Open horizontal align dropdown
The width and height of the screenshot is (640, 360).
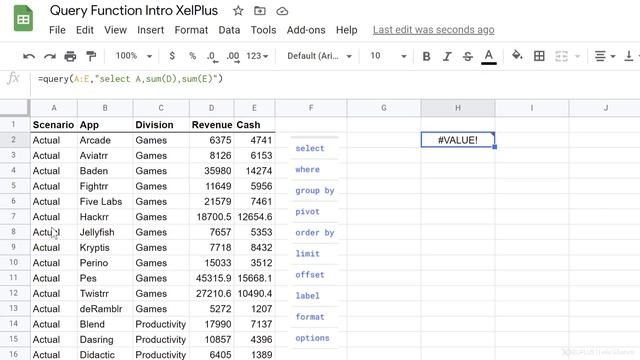605,56
